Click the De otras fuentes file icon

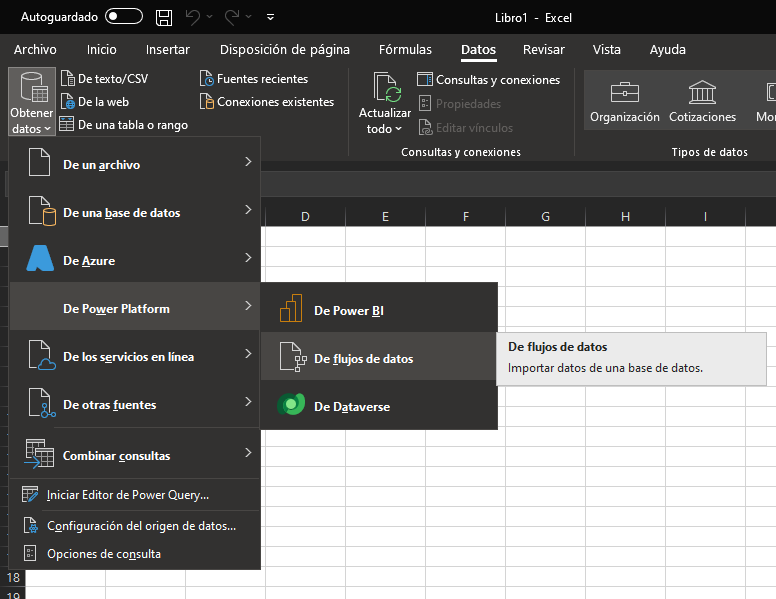[x=42, y=403]
